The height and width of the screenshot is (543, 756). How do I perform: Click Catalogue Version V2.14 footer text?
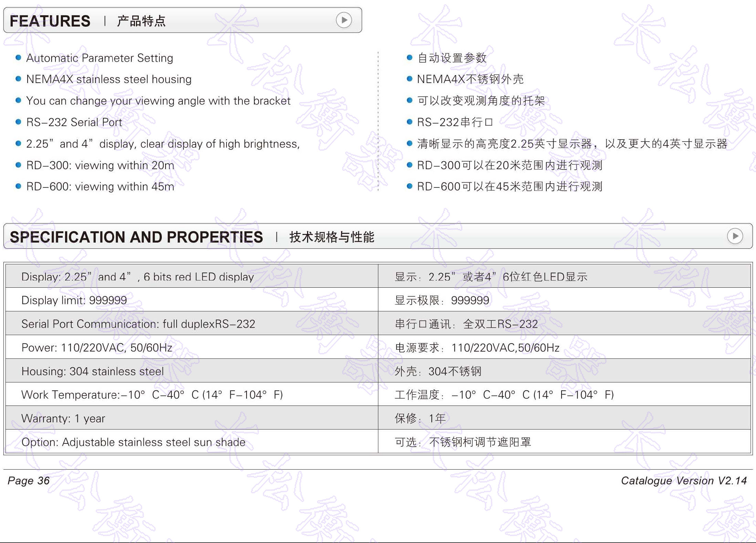[683, 480]
